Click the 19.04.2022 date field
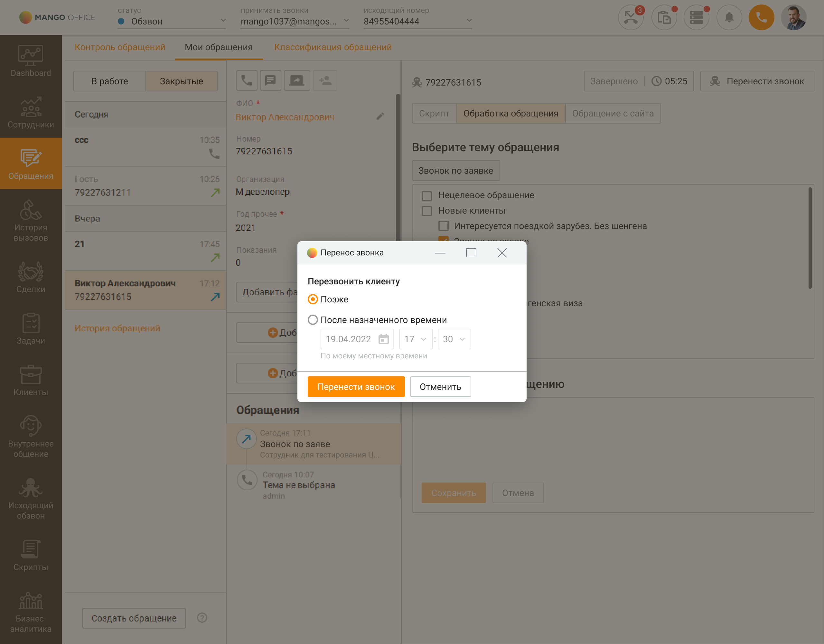Screen dimensions: 824x644 pyautogui.click(x=357, y=339)
